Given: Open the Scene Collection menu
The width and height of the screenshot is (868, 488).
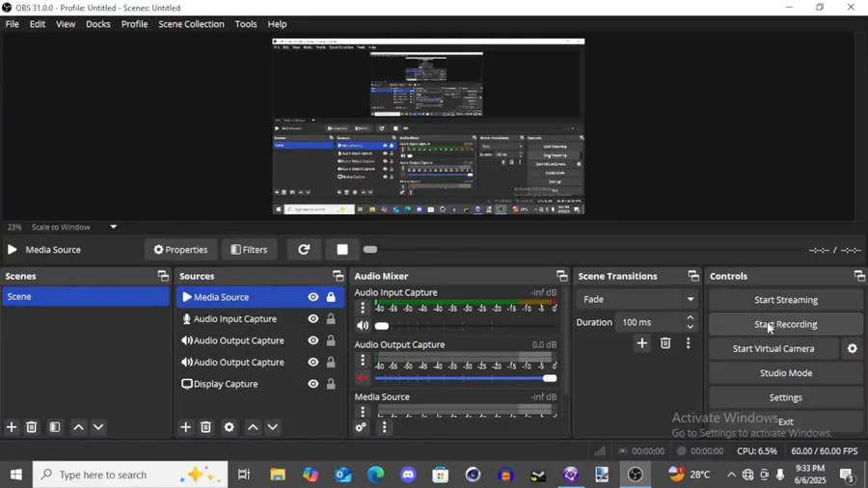Looking at the screenshot, I should 192,24.
